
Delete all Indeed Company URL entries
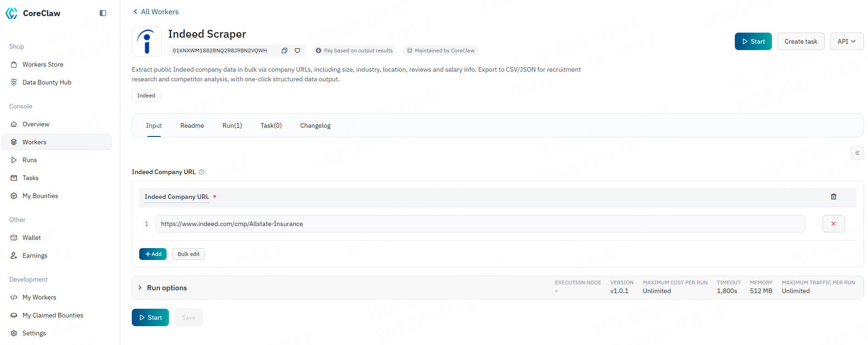pyautogui.click(x=833, y=197)
